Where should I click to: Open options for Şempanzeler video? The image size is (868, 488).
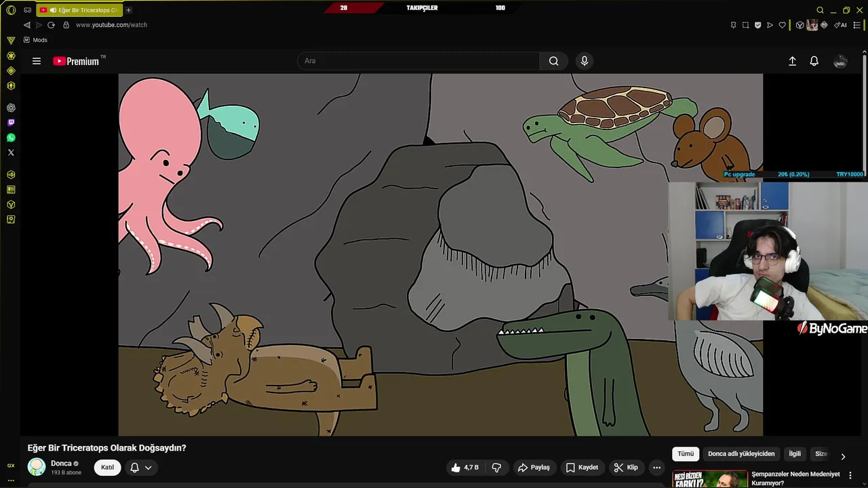(x=850, y=476)
